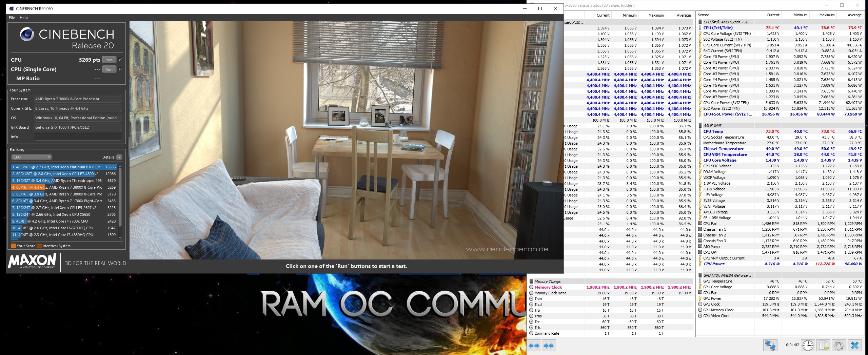Click into the Info text field
Screen dimensions: 868x355
pyautogui.click(x=78, y=137)
